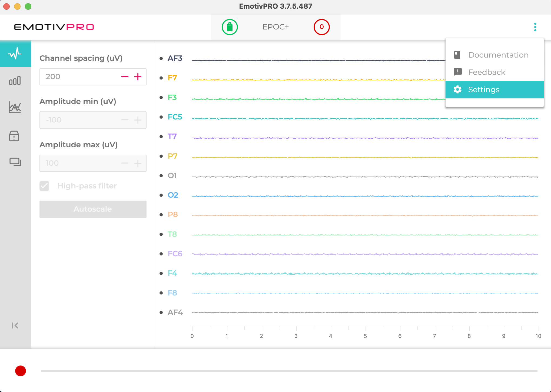Screen dimensions: 551x392
Task: Check the headset battery status indicator
Action: [x=230, y=27]
